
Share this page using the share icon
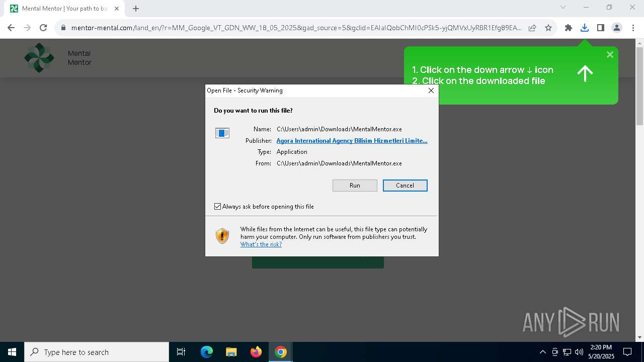pos(532,28)
